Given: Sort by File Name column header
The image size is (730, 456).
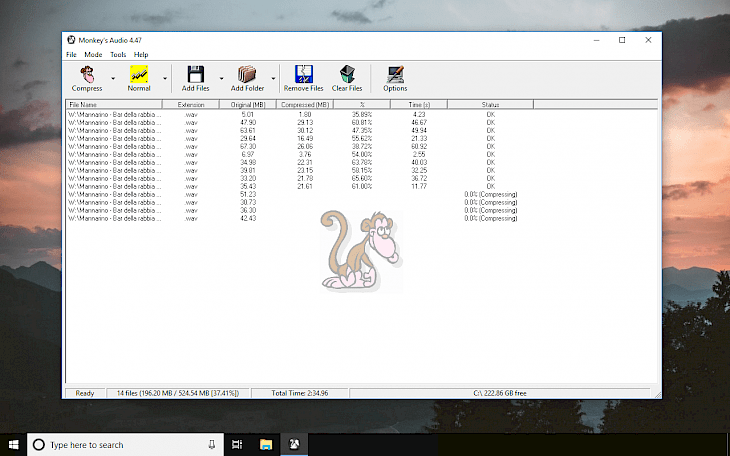Looking at the screenshot, I should [x=114, y=104].
